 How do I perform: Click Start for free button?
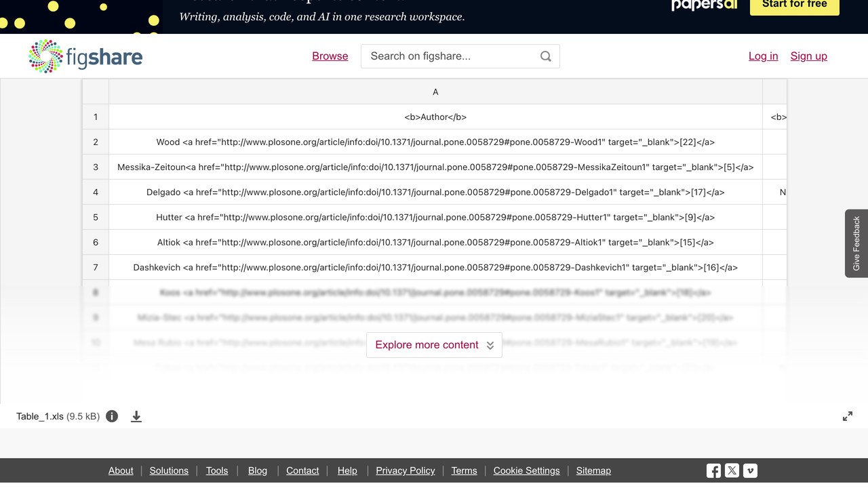[795, 5]
